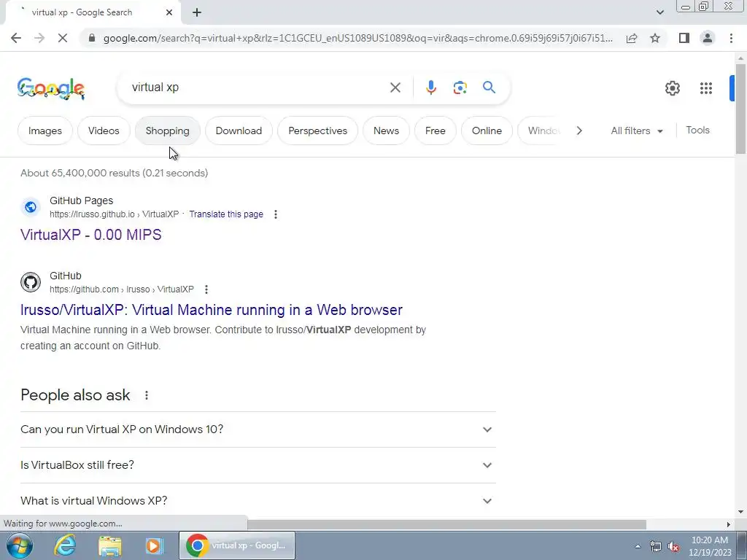
Task: Apply the Download filter chip
Action: pyautogui.click(x=239, y=131)
